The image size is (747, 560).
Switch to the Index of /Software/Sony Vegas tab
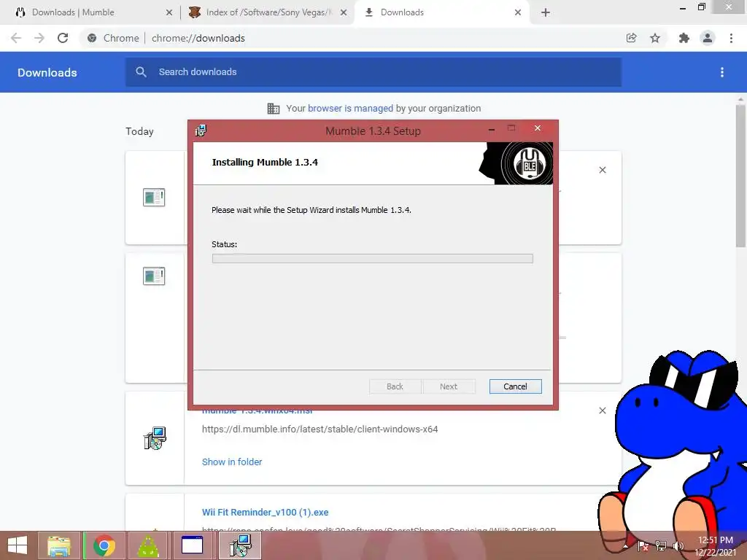point(268,12)
